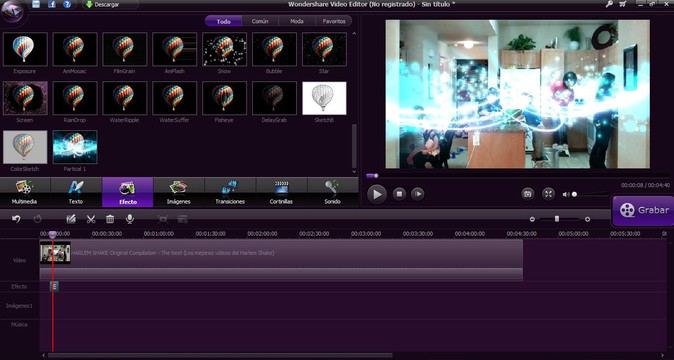
Task: Switch to the Moda effects filter
Action: (297, 21)
